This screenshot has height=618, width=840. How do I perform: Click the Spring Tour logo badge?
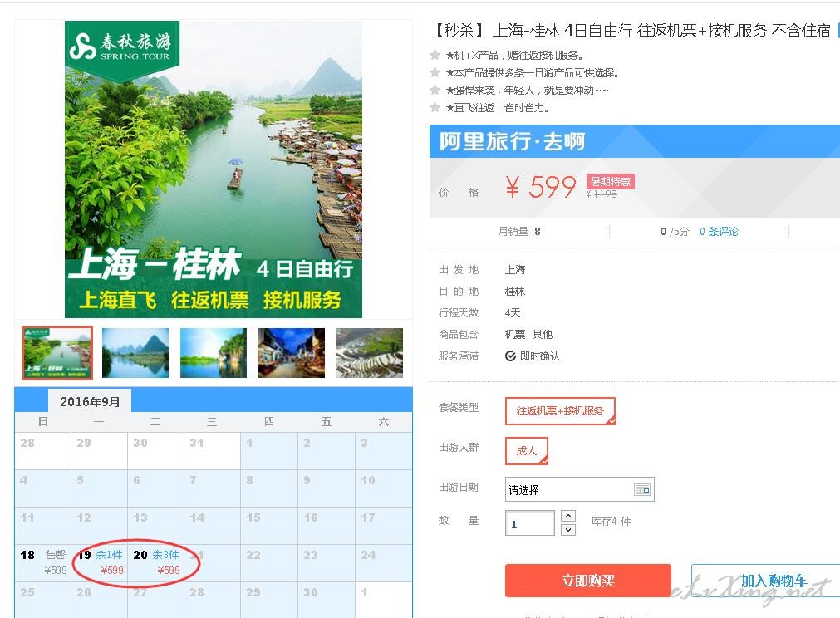point(122,47)
